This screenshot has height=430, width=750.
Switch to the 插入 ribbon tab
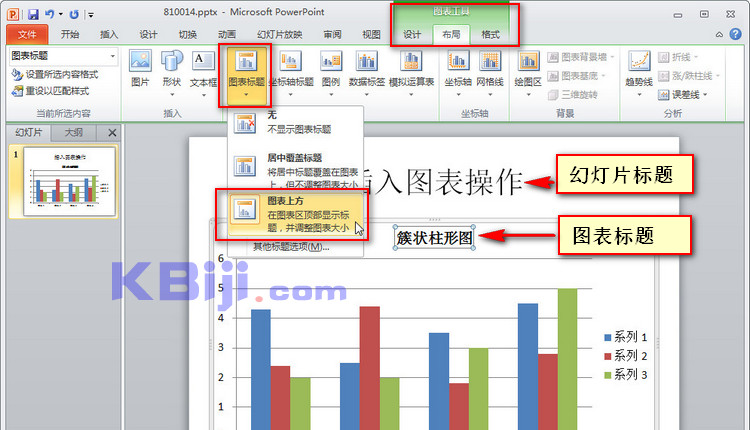(x=109, y=34)
